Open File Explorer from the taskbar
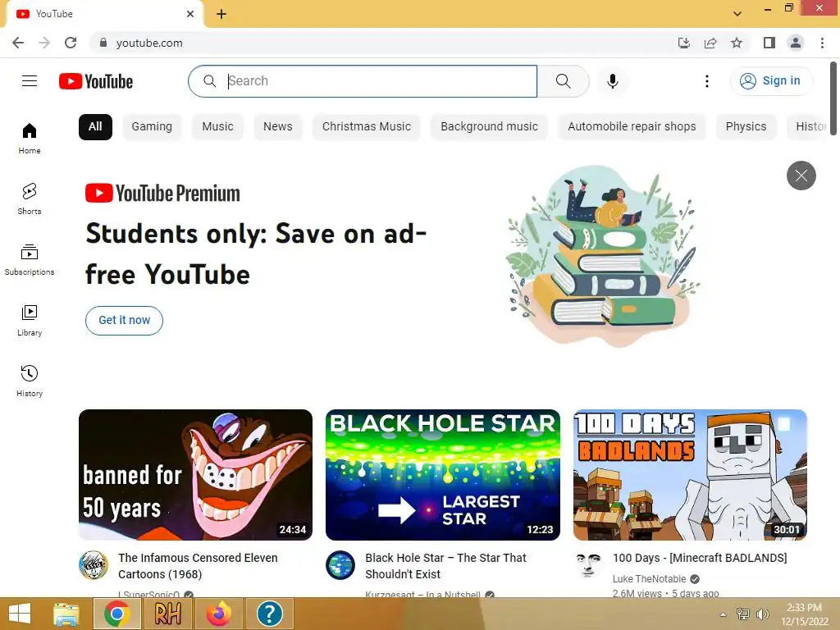This screenshot has height=630, width=840. [66, 614]
